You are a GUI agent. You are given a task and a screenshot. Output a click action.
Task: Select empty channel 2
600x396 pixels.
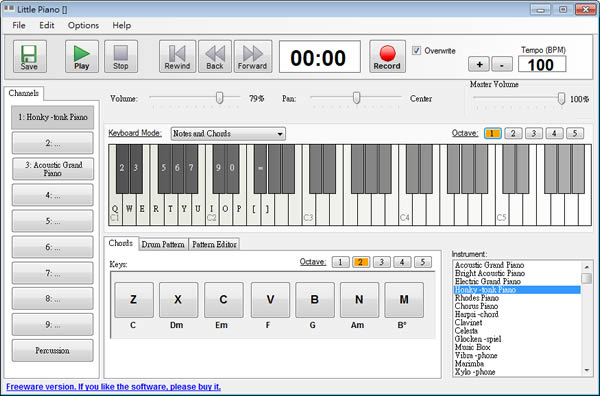(53, 143)
